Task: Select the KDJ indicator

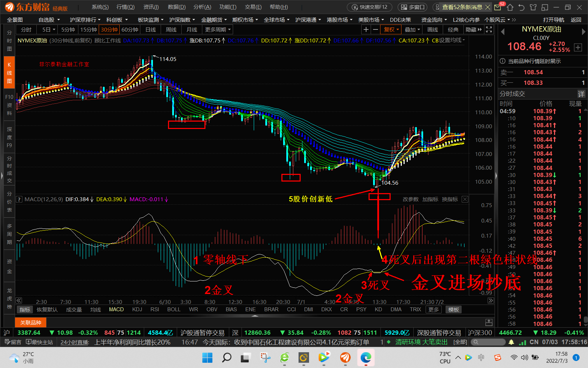Action: click(137, 309)
